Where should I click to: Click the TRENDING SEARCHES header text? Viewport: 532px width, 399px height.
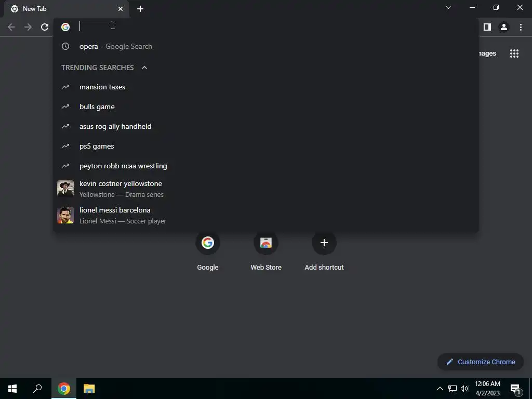click(x=98, y=68)
